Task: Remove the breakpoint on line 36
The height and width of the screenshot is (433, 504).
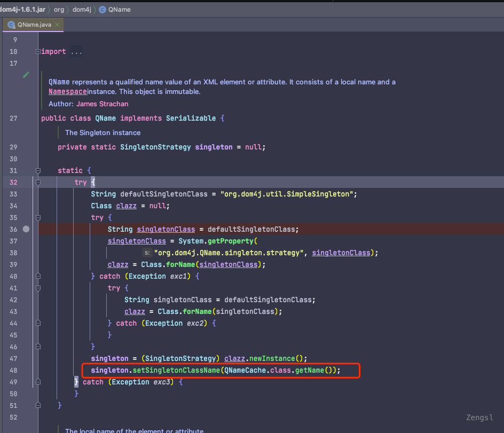Action: [26, 229]
